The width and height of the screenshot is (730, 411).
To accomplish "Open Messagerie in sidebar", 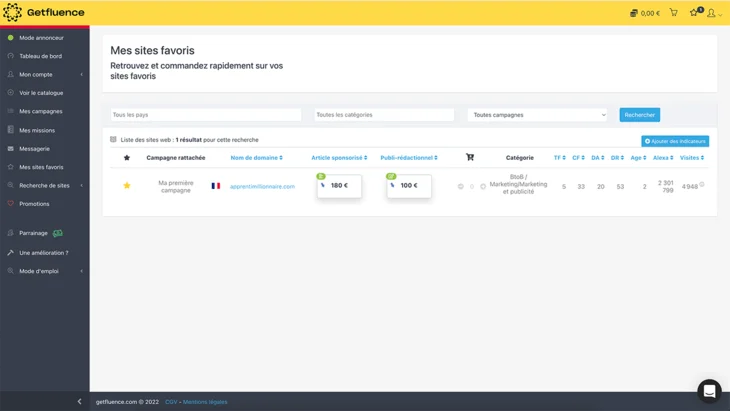I will [34, 149].
